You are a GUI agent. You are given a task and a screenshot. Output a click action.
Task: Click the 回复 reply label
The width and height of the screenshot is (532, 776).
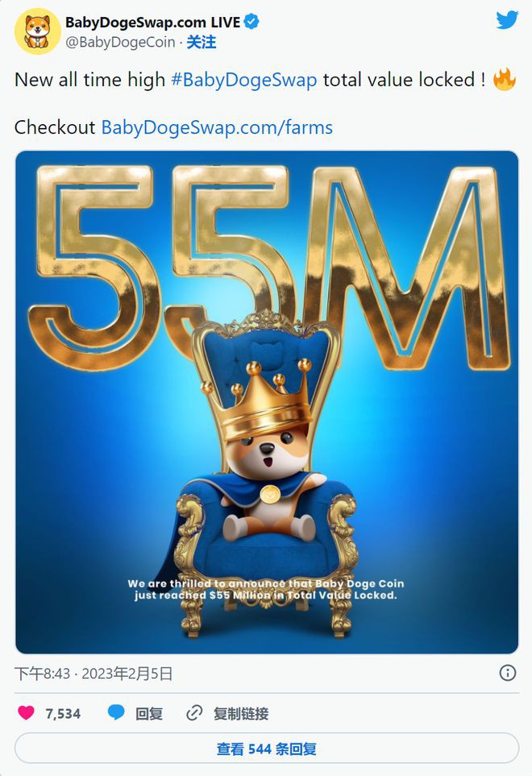pyautogui.click(x=149, y=713)
